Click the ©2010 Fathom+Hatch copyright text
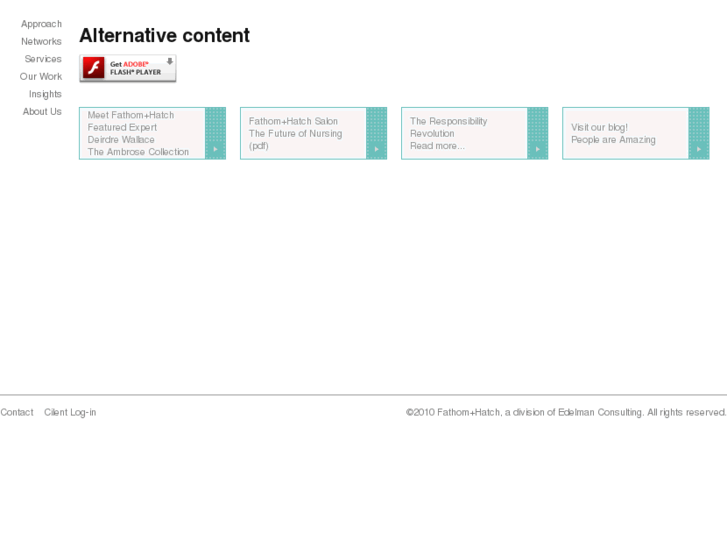This screenshot has height=545, width=727. click(566, 412)
